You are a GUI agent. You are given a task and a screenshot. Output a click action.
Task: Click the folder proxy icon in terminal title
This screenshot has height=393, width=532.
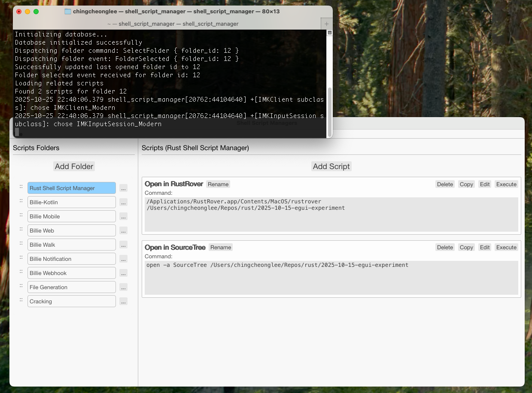tap(68, 12)
